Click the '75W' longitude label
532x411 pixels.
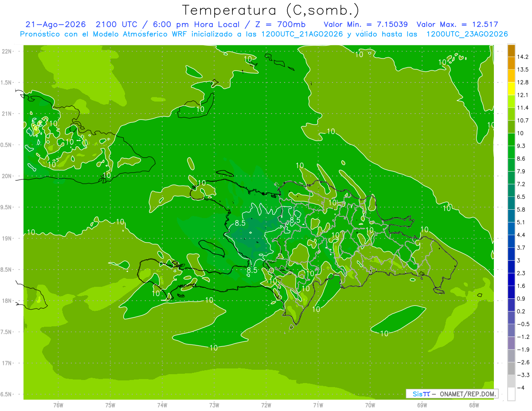pyautogui.click(x=110, y=405)
